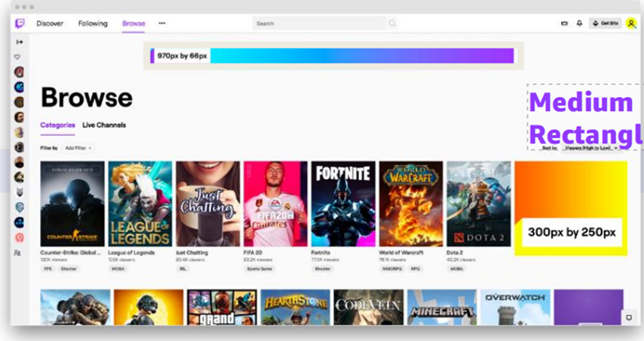
Task: Click in the Search input field
Action: (x=319, y=23)
